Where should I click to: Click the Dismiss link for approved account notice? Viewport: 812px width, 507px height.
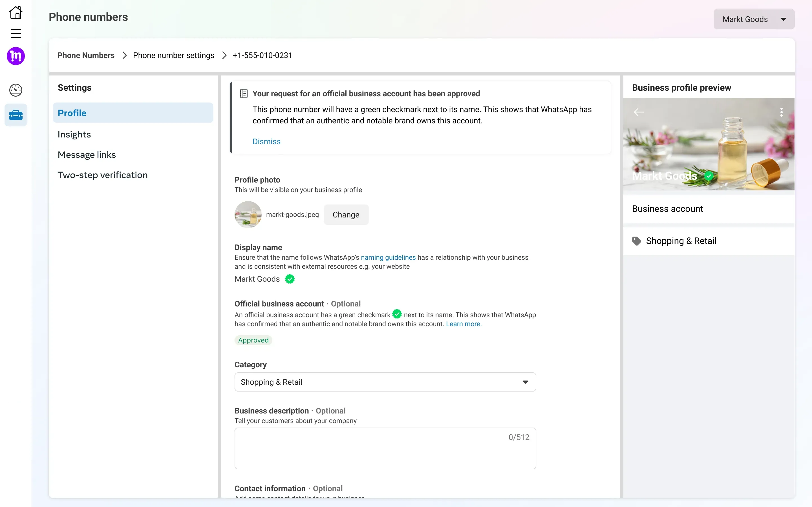[266, 141]
